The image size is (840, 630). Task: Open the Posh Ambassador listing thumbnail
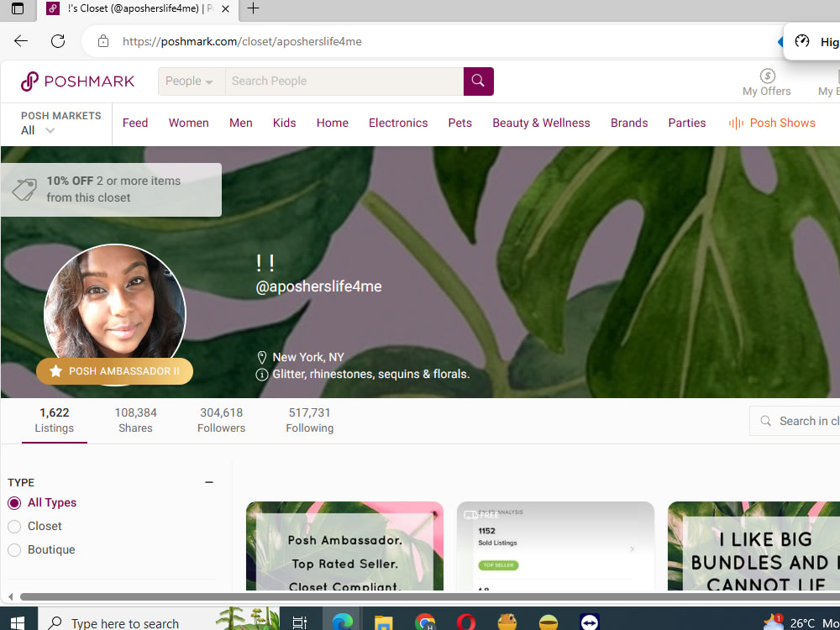pos(344,546)
